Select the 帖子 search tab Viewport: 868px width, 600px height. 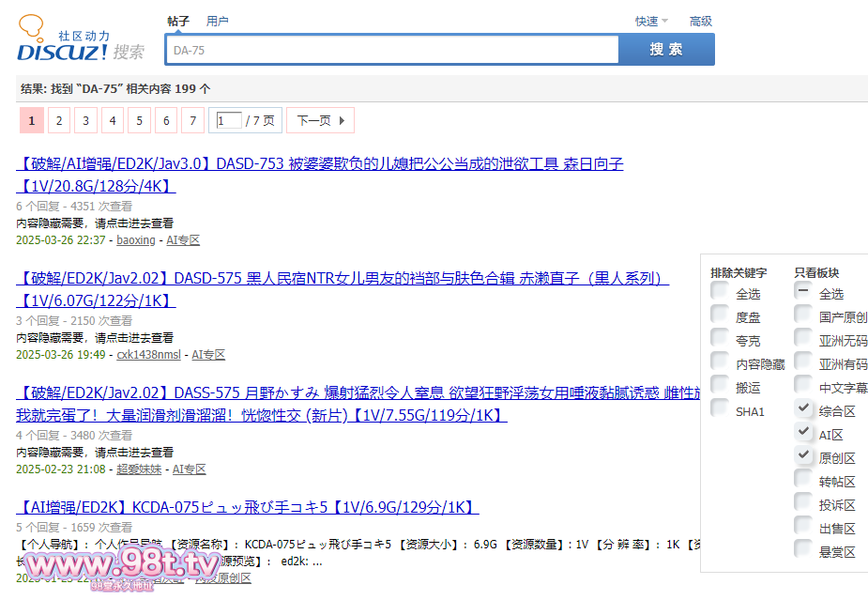178,21
